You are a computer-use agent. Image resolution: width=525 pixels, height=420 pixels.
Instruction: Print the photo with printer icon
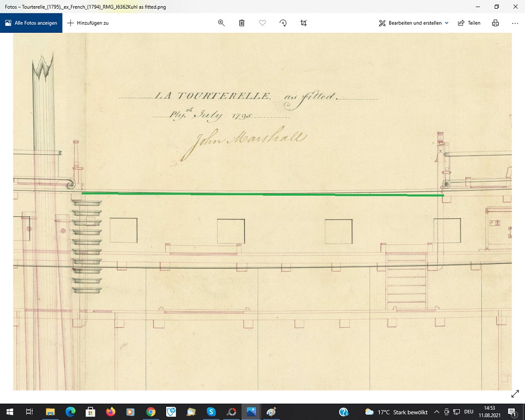(496, 23)
